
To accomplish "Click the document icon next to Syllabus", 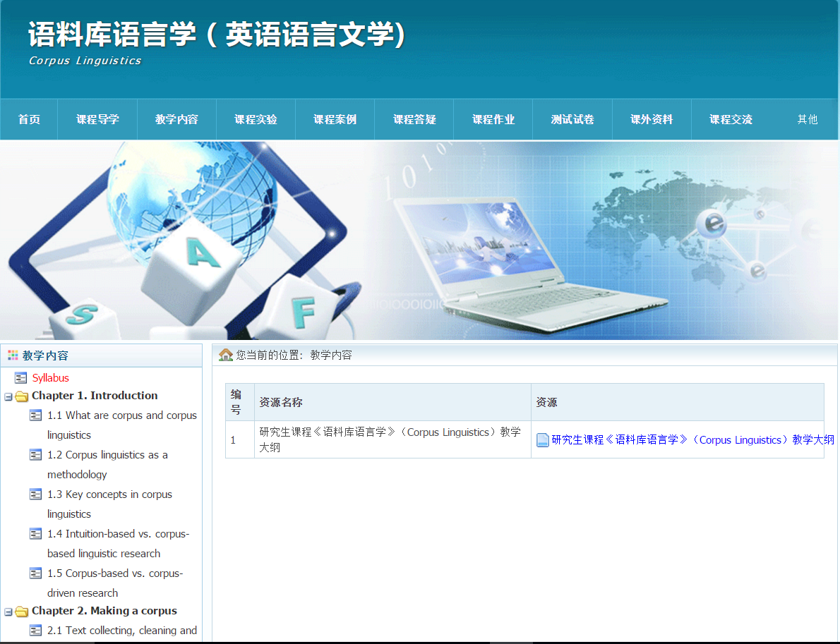I will tap(21, 378).
